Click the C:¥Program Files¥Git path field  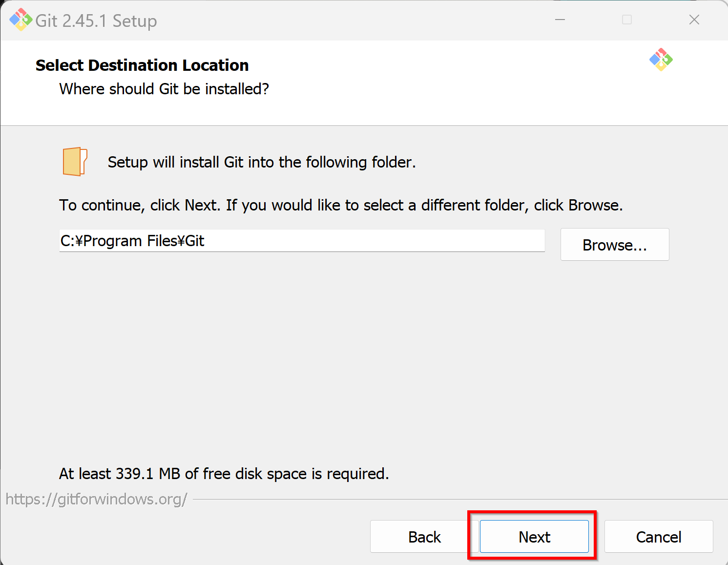point(302,241)
